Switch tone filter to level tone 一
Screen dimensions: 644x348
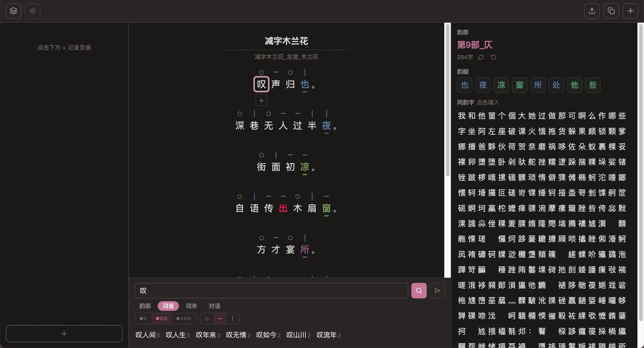219,318
